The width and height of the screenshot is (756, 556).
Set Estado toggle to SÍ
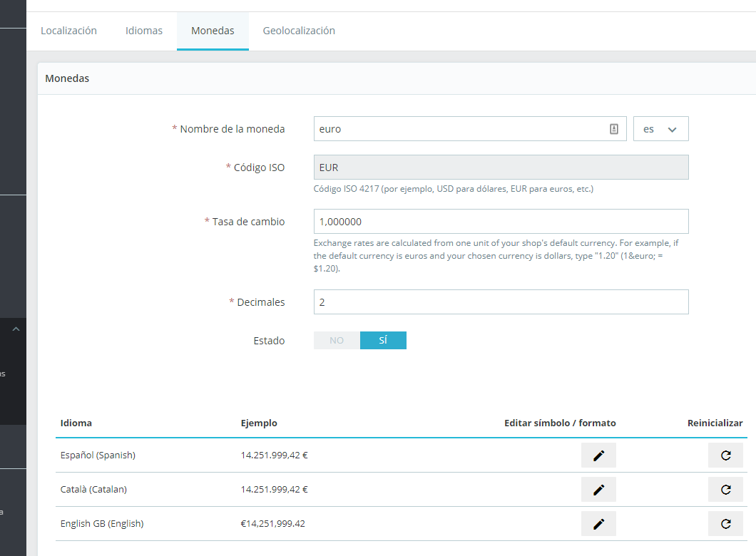point(383,341)
